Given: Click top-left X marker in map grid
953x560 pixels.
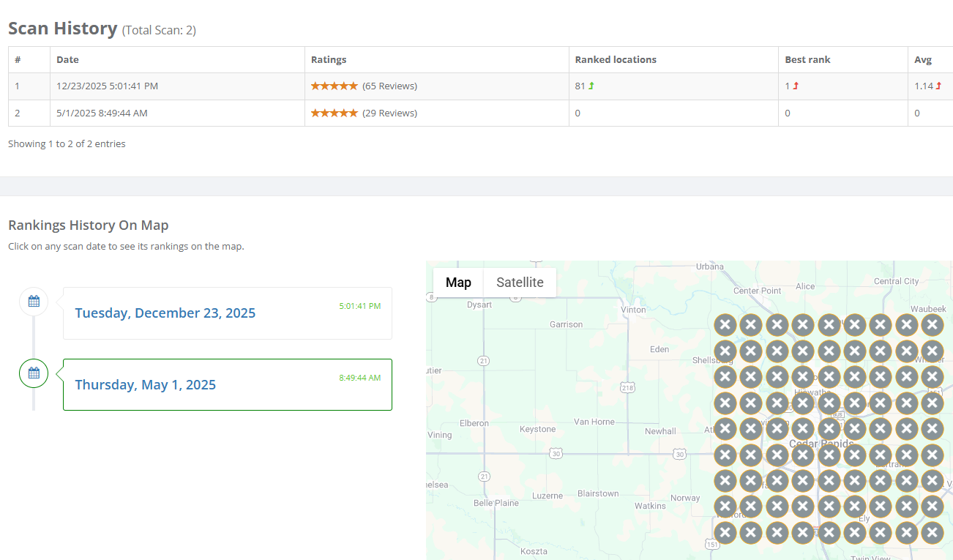Looking at the screenshot, I should tap(725, 325).
